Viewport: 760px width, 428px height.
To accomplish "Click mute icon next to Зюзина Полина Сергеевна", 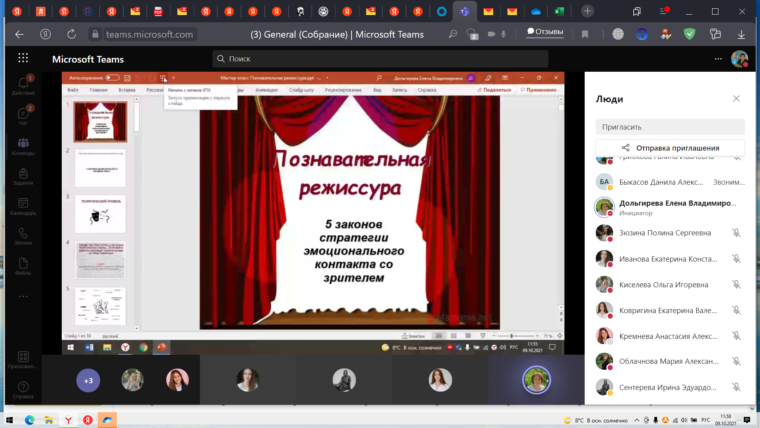I will (735, 233).
